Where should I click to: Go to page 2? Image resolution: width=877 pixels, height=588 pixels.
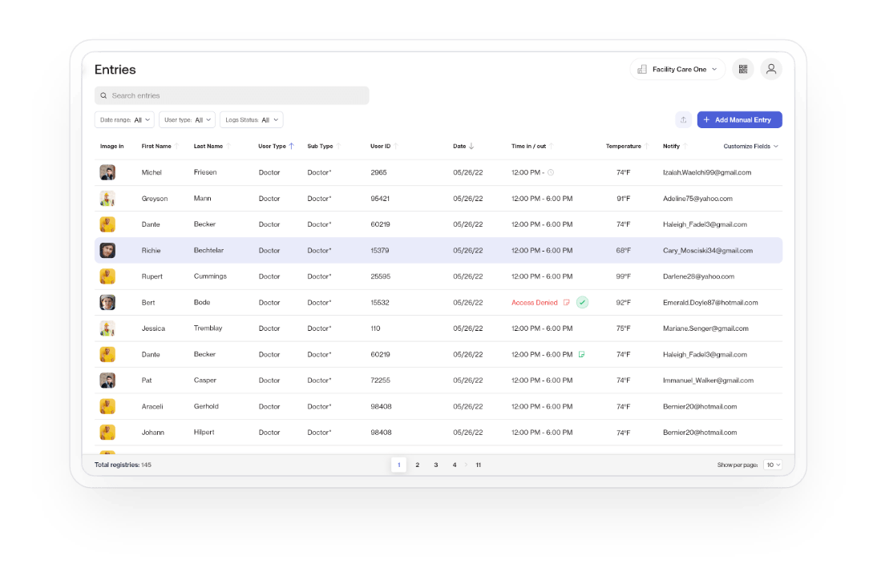point(417,465)
